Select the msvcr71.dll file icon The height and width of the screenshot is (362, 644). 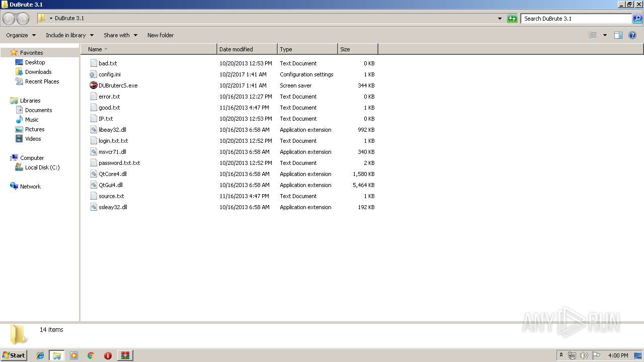pos(94,152)
